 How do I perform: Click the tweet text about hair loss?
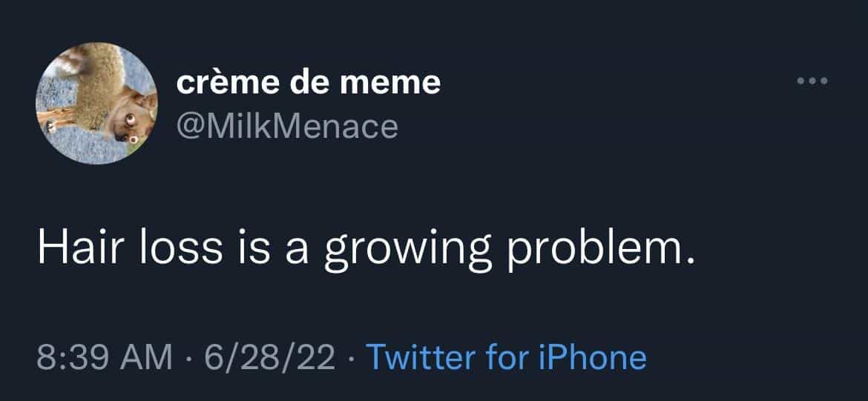(367, 251)
